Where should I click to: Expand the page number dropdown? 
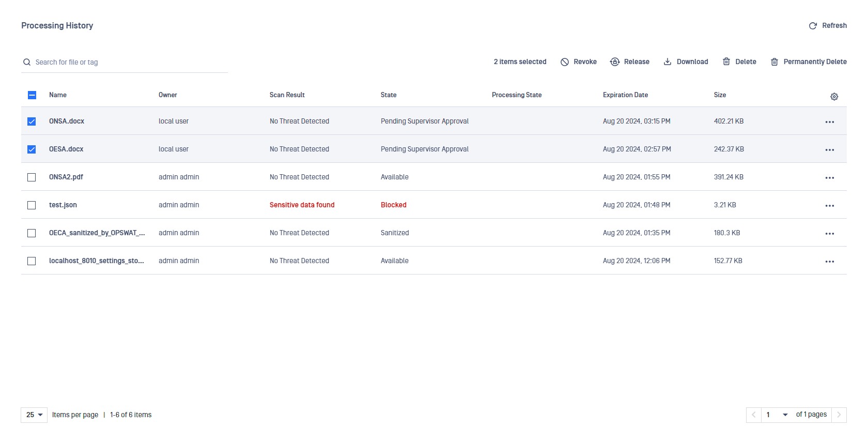click(x=785, y=415)
